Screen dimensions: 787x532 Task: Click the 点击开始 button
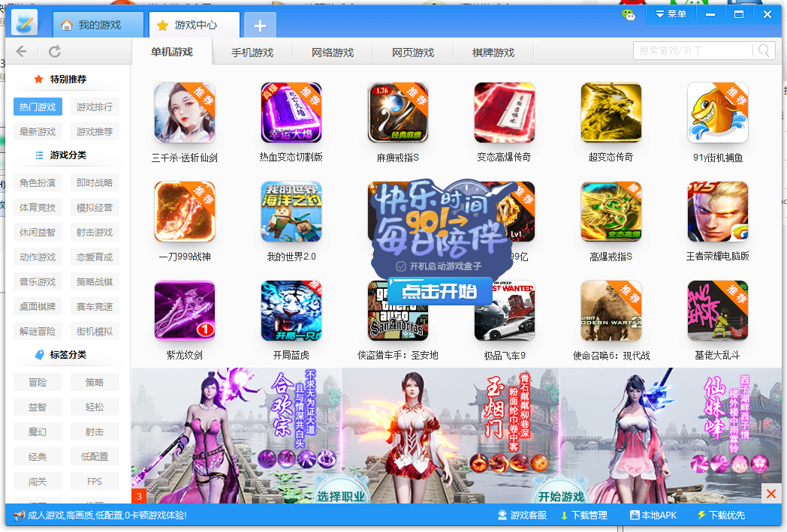439,291
